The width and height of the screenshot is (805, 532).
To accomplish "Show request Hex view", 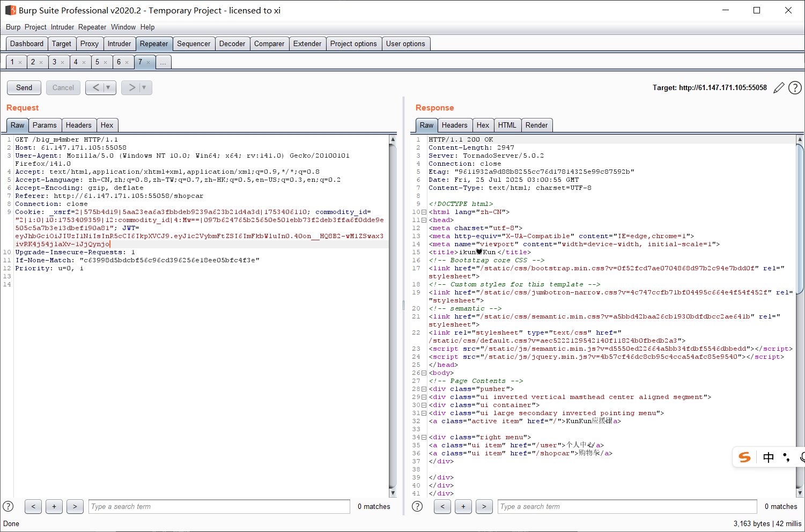I will pos(107,125).
